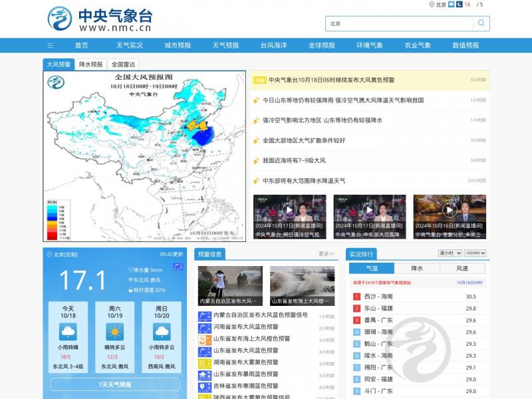This screenshot has width=532, height=399.
Task: Click the 7天天气预报 button
Action: pos(115,384)
